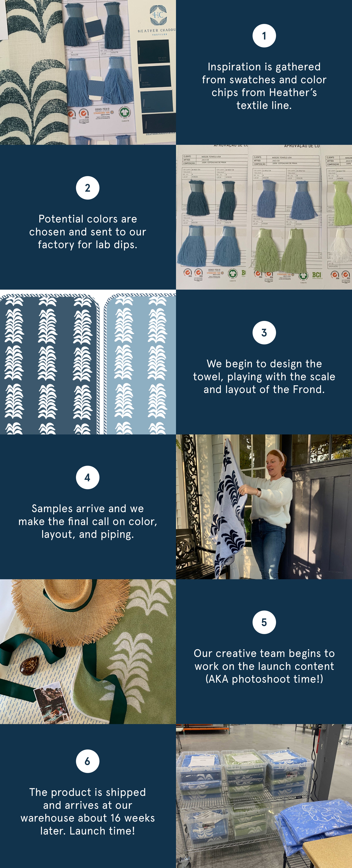352x868 pixels.
Task: Click the step 3 number circle
Action: click(264, 333)
